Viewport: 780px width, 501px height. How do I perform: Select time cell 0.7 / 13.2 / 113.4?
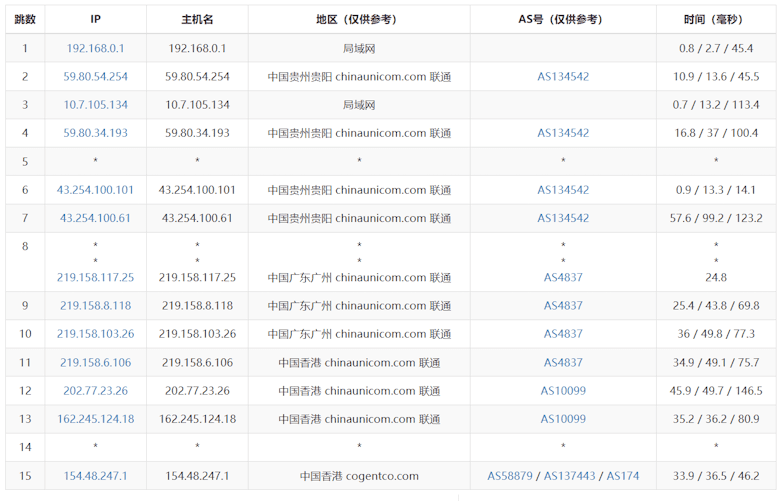pyautogui.click(x=716, y=105)
